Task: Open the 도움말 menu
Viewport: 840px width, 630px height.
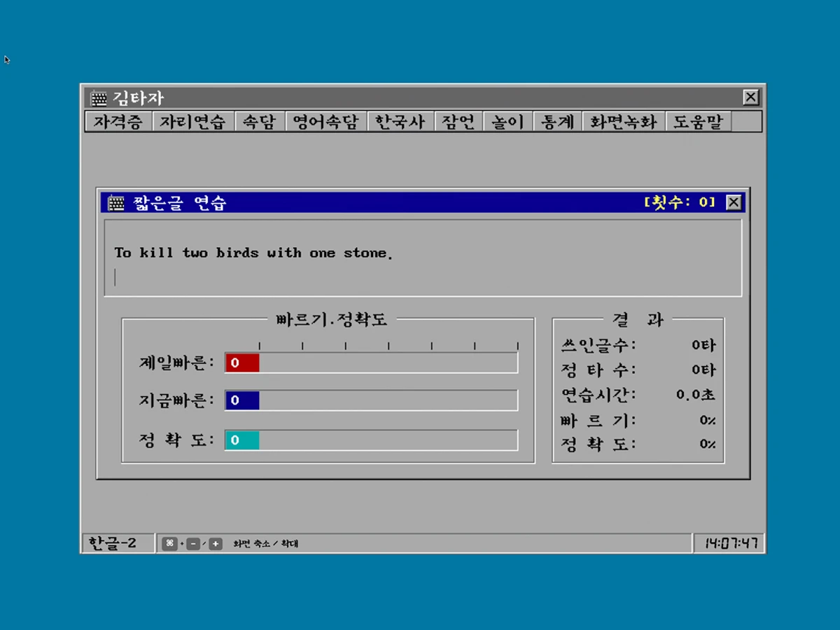Action: point(699,121)
